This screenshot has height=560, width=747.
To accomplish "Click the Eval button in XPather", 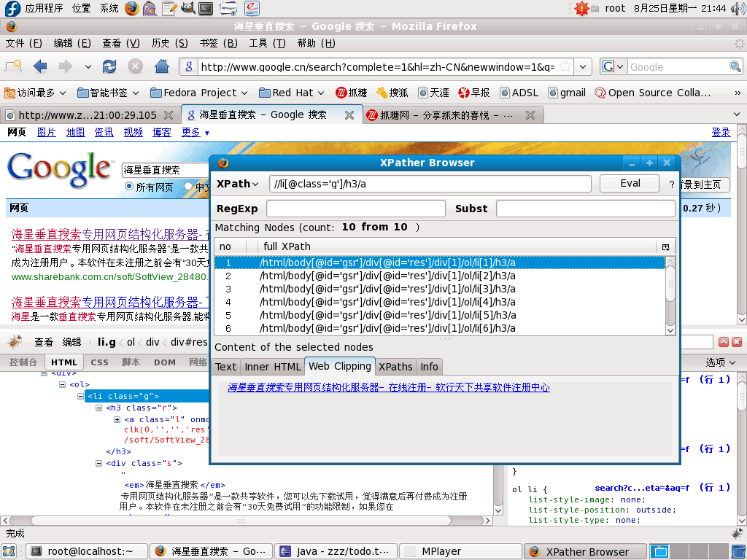I will click(x=630, y=184).
